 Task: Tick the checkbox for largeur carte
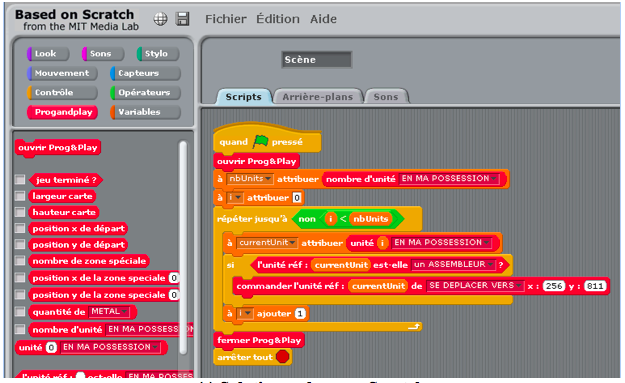point(20,196)
